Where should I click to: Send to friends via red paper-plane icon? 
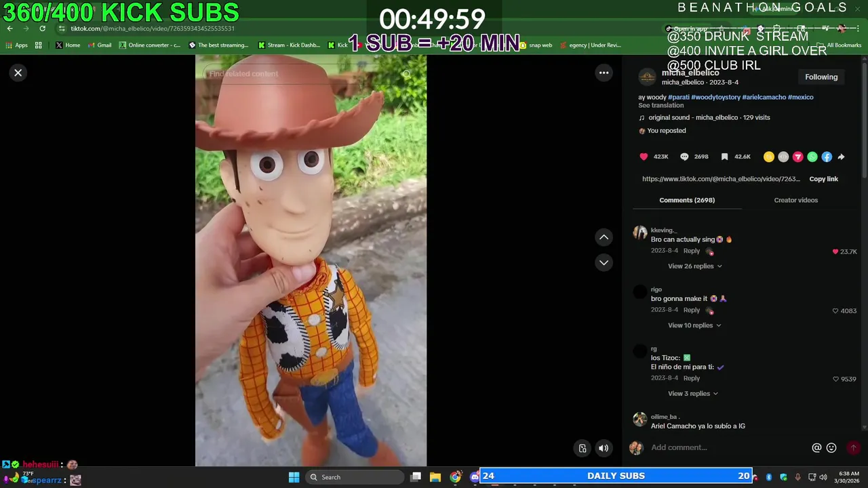click(797, 157)
